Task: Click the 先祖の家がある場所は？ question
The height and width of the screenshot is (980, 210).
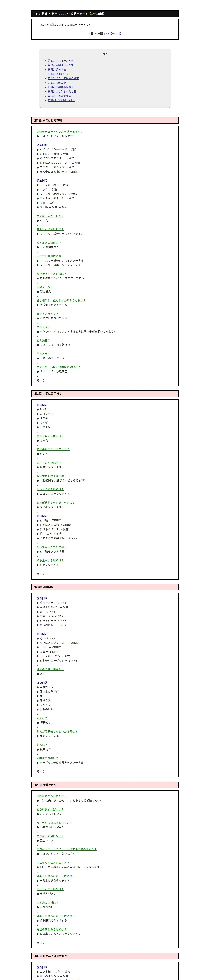Action: click(52, 929)
